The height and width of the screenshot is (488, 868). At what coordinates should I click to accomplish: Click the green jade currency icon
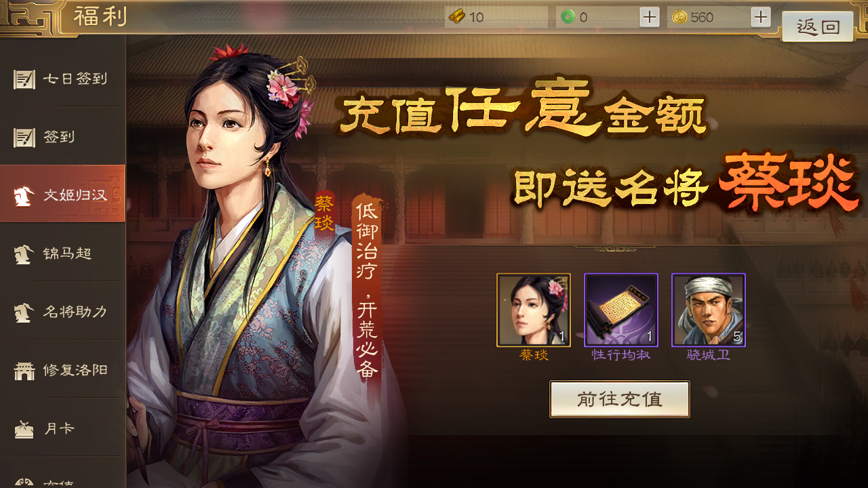pos(568,17)
